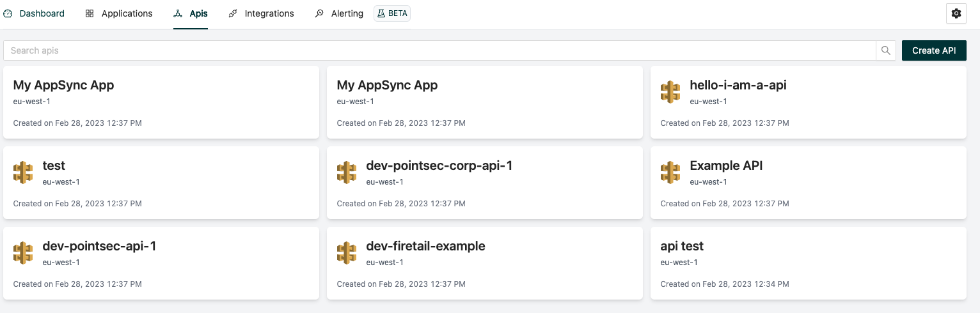Click the BETA badge
This screenshot has width=980, height=313.
click(392, 13)
